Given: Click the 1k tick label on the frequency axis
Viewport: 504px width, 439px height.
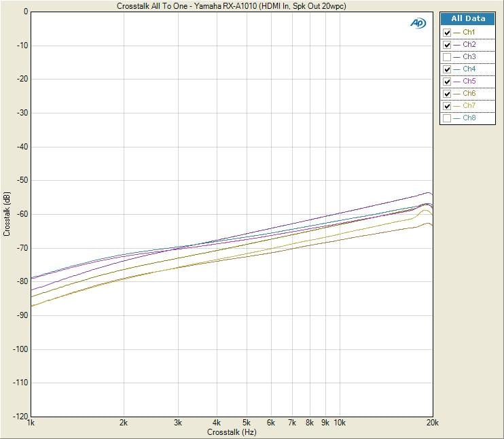Looking at the screenshot, I should (x=31, y=423).
